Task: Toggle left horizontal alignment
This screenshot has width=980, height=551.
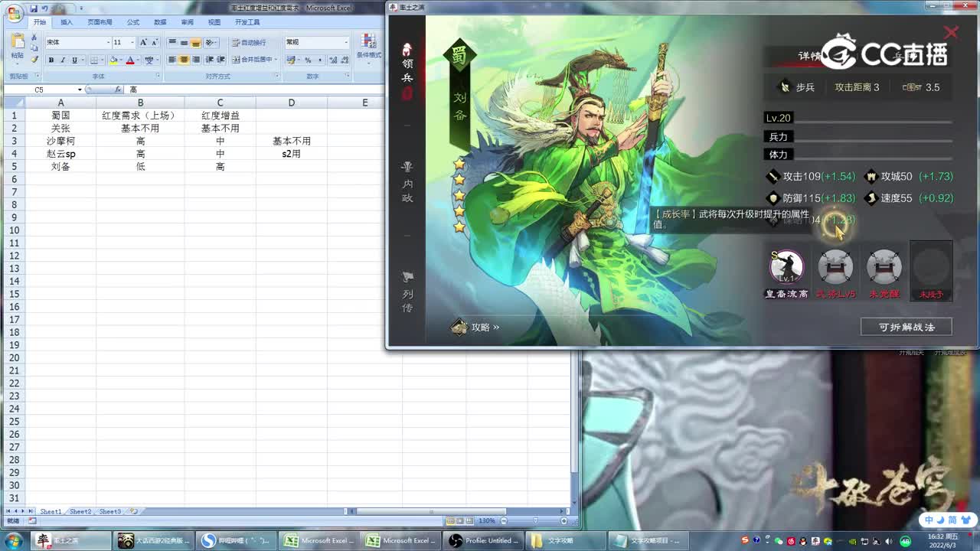Action: [172, 60]
